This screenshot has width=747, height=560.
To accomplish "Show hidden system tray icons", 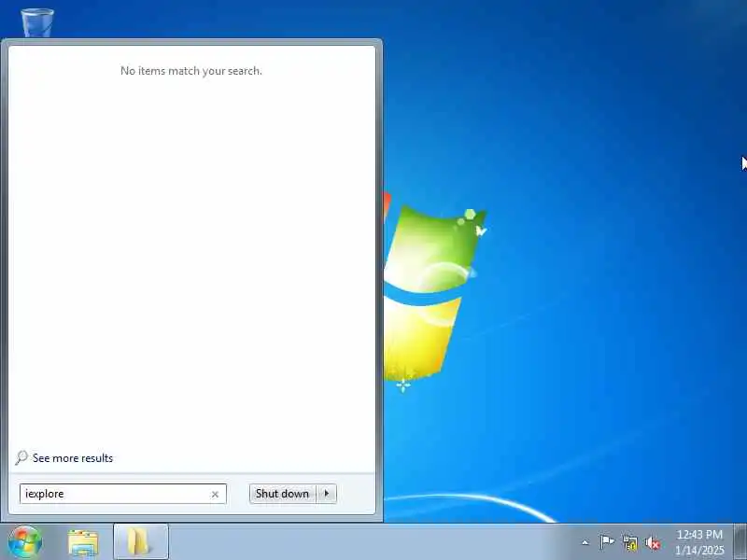I will (585, 542).
